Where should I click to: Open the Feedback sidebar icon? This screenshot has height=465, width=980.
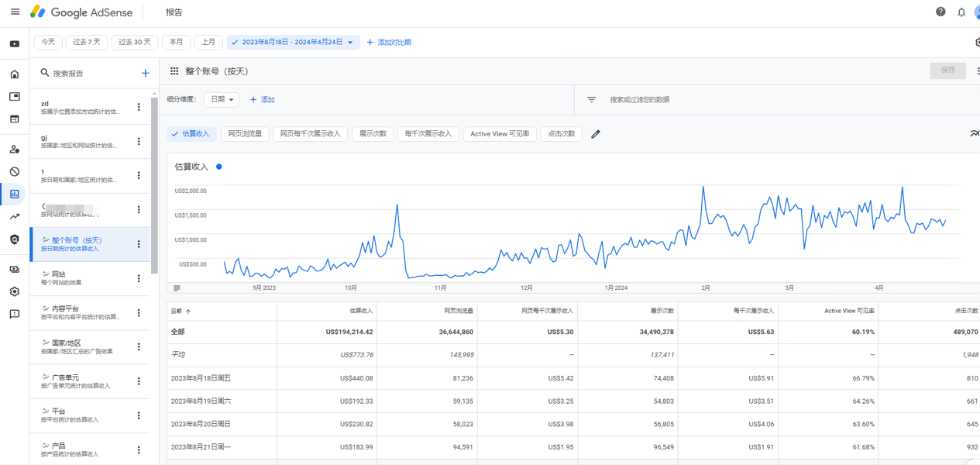(15, 315)
